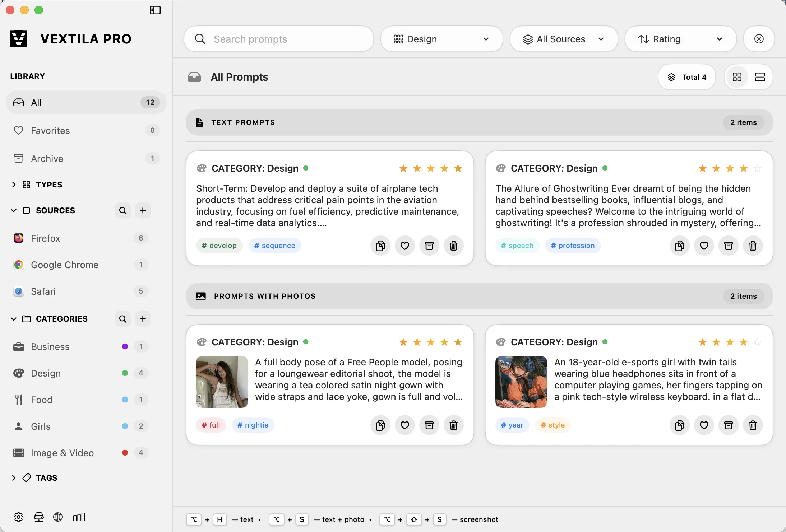This screenshot has width=786, height=532.
Task: Favorite the Ghostwriting prompt
Action: 704,246
